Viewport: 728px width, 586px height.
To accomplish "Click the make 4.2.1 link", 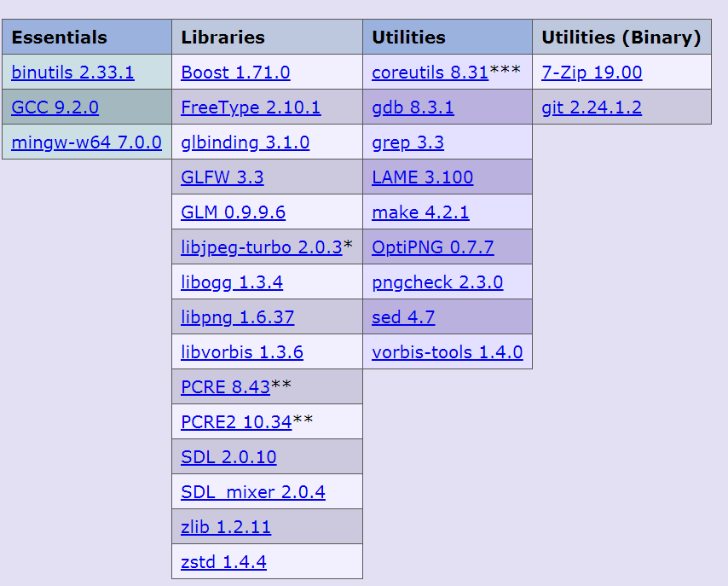I will click(x=420, y=212).
